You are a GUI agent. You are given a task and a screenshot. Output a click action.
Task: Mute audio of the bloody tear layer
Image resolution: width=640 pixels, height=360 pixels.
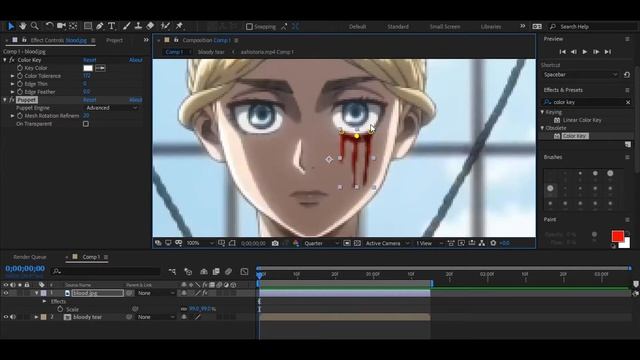(x=13, y=317)
